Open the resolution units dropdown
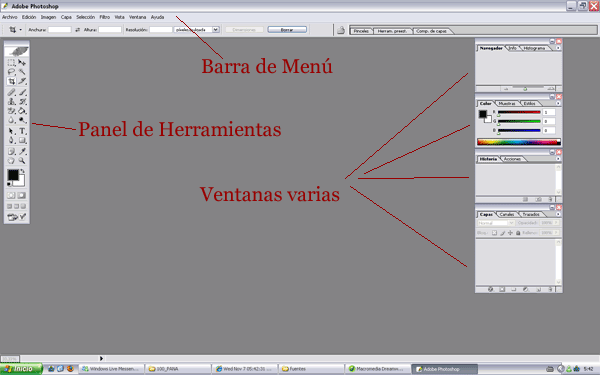Screen dimensions: 600x375 [216, 29]
